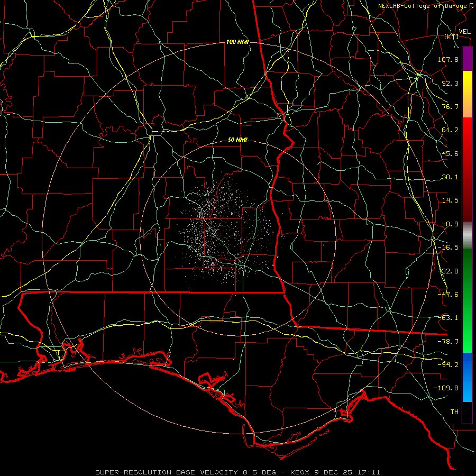Click the 45.6 velocity scale value
Image resolution: width=476 pixels, height=476 pixels.
coord(450,153)
